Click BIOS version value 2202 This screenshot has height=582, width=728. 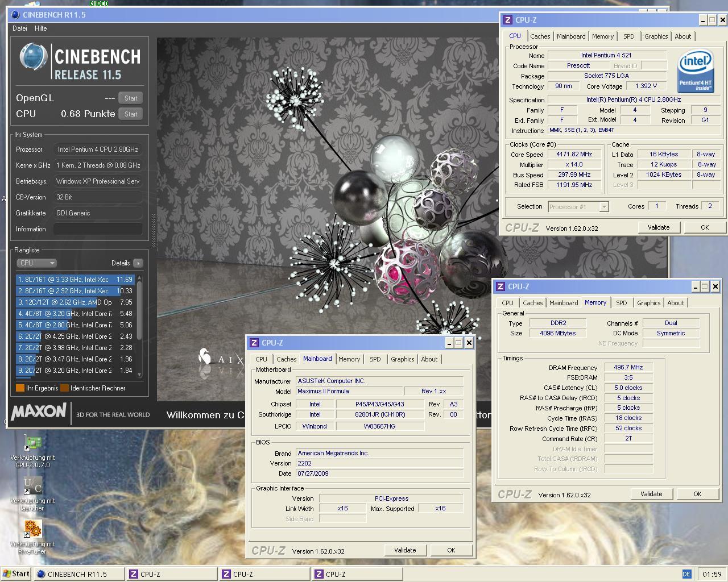379,464
